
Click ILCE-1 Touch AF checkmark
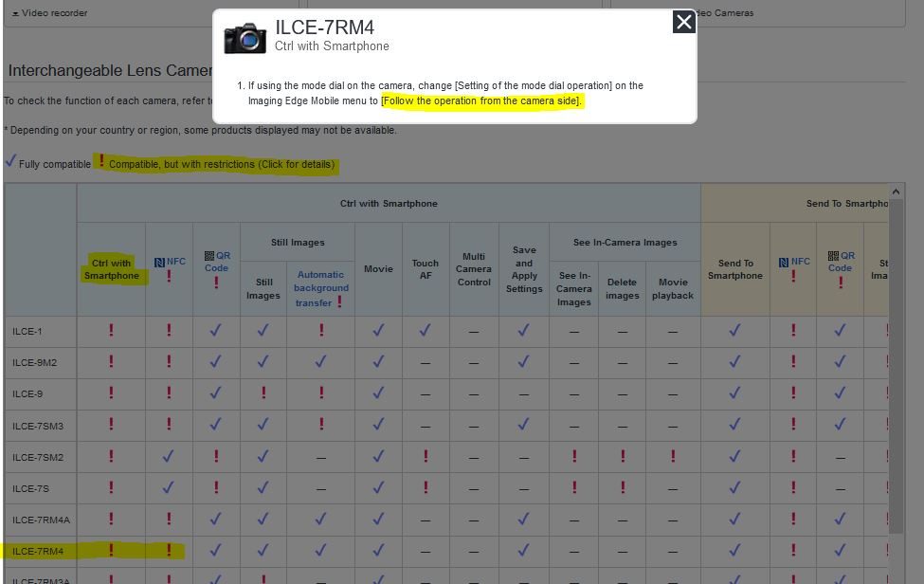[425, 330]
